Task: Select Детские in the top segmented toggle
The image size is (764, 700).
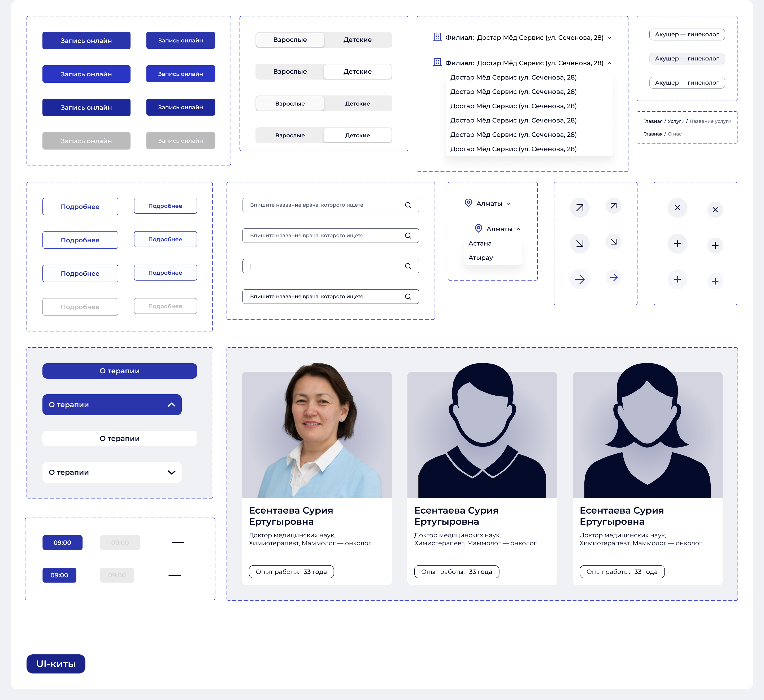Action: (x=357, y=40)
